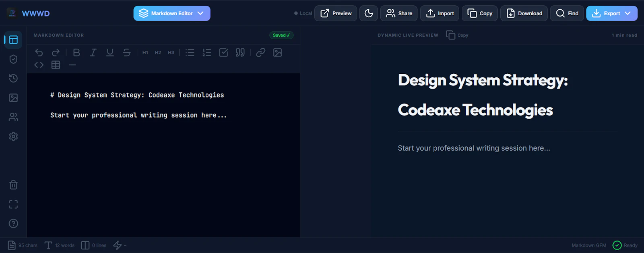The height and width of the screenshot is (253, 644).
Task: Insert a blockquote
Action: 240,52
